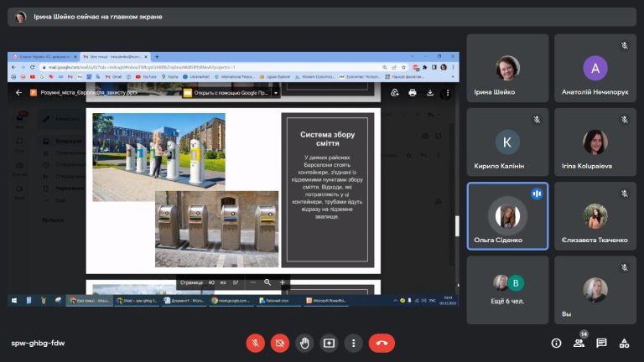Select Irina Kolupaieva participant tile
Screen dimensions: 644x362
point(595,142)
